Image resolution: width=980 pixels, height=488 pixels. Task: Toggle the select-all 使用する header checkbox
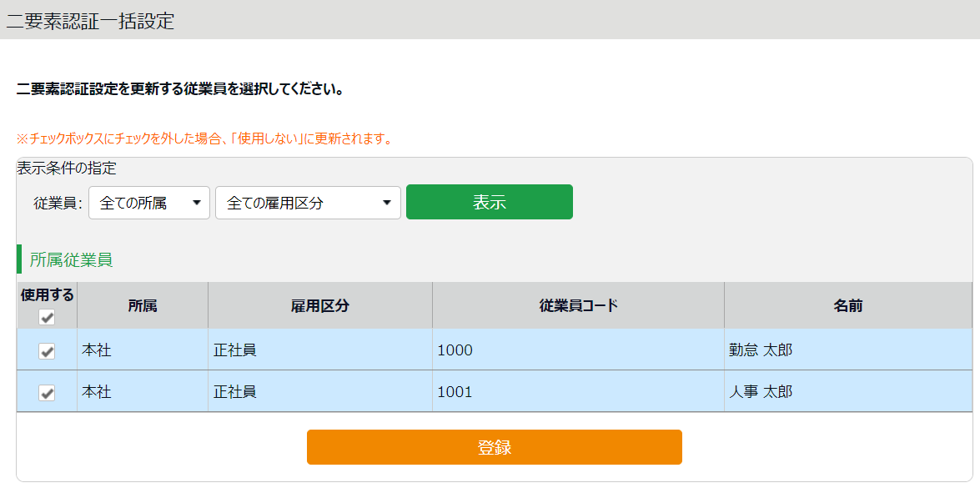click(48, 317)
